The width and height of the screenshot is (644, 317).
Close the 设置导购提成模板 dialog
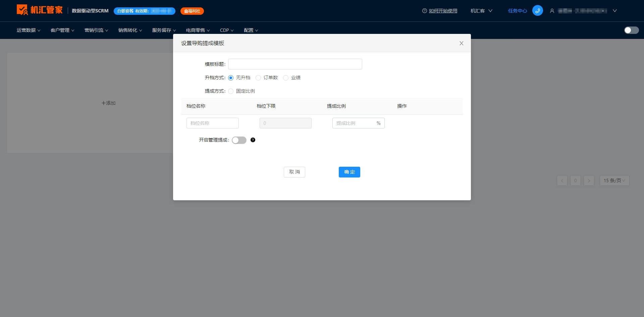point(461,43)
